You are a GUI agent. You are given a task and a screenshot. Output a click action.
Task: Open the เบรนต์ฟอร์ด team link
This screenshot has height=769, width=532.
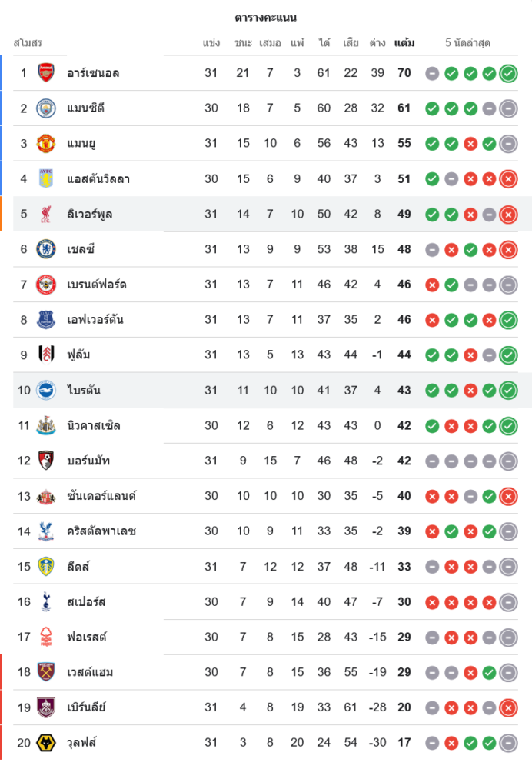(97, 285)
